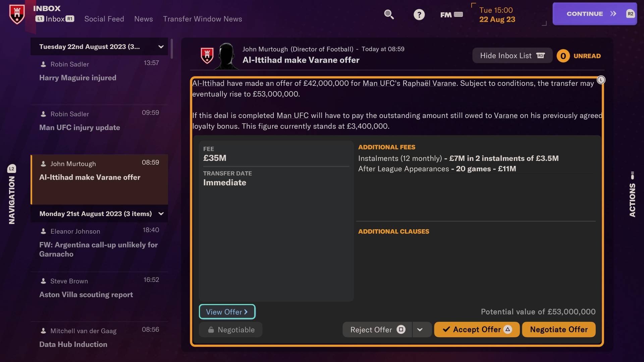Select the Harry Maguire injured message
644x362 pixels.
[78, 78]
